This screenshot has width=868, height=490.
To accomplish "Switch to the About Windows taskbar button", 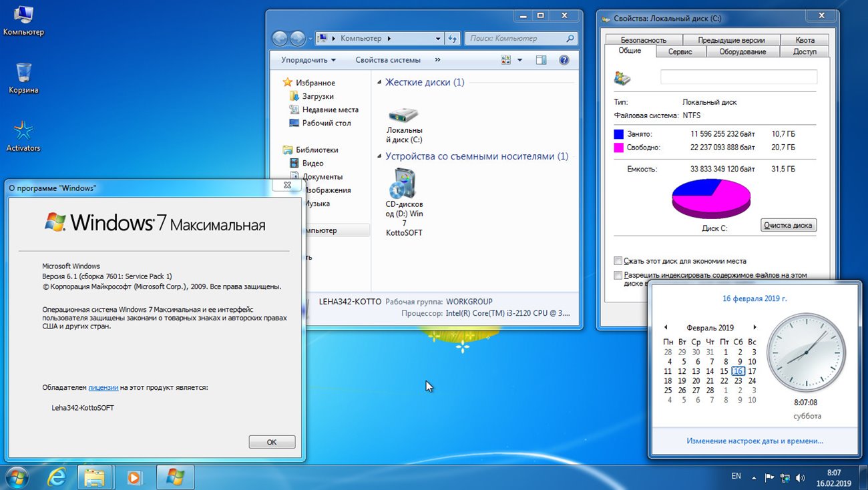I will tap(175, 477).
